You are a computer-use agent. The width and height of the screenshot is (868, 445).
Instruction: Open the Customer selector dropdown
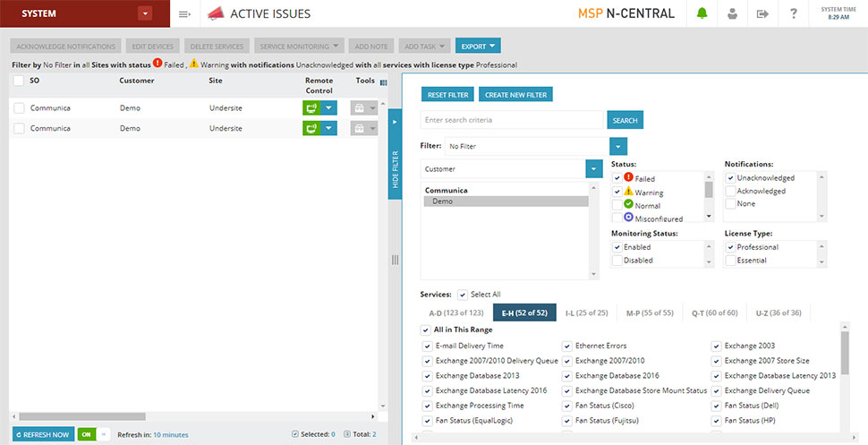click(594, 169)
